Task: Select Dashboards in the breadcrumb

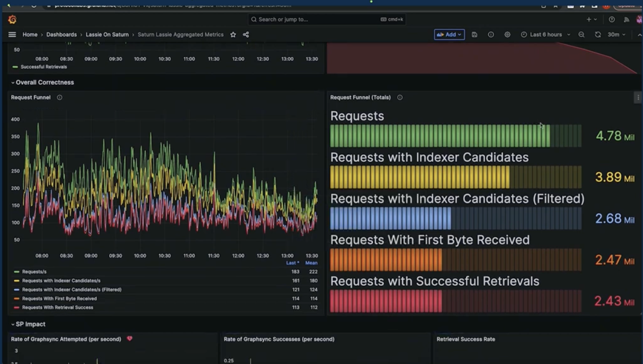Action: tap(61, 35)
